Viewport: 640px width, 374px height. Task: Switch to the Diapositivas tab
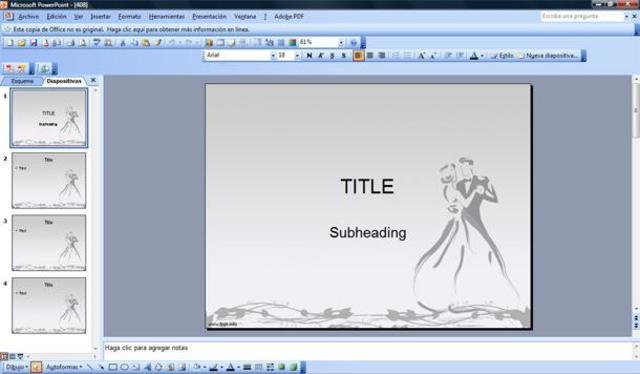(x=64, y=81)
